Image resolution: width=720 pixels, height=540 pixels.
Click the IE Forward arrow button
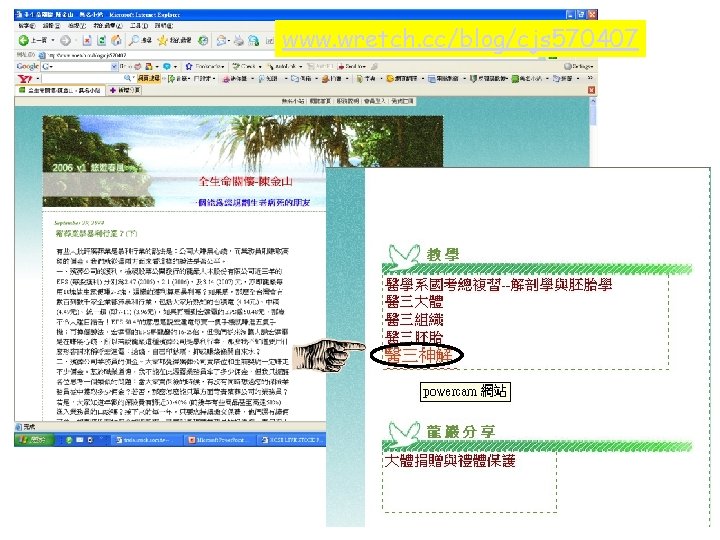(65, 40)
